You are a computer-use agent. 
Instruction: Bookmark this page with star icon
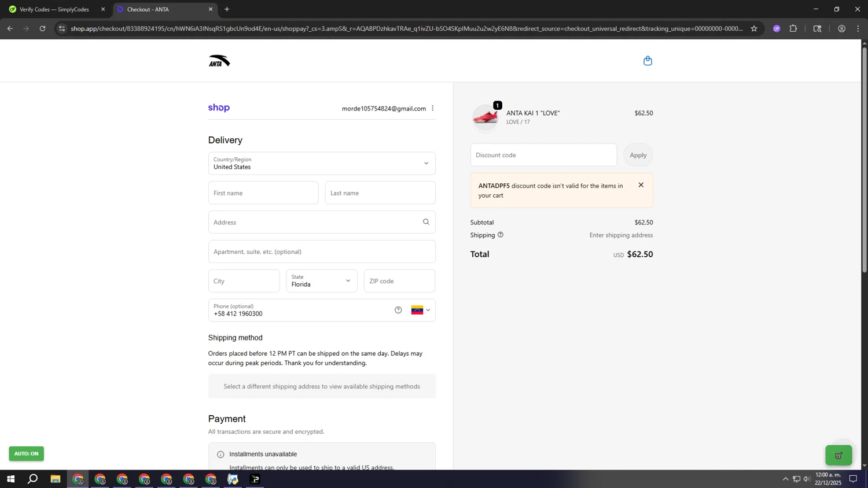pyautogui.click(x=754, y=28)
